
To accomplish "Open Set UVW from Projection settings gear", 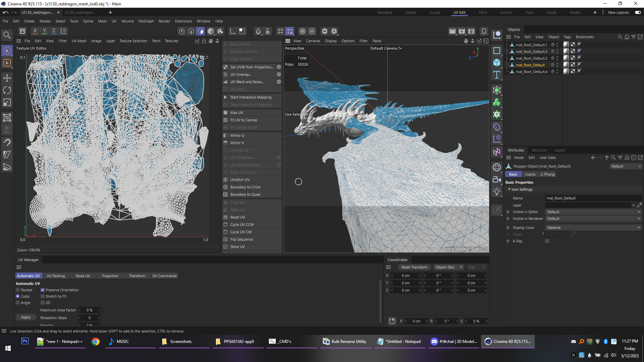I will 279,67.
